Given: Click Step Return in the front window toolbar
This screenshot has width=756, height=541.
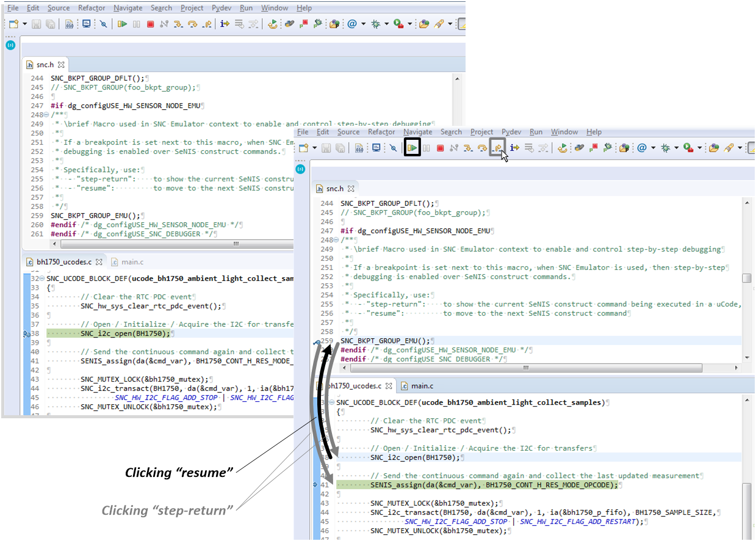Looking at the screenshot, I should [498, 148].
